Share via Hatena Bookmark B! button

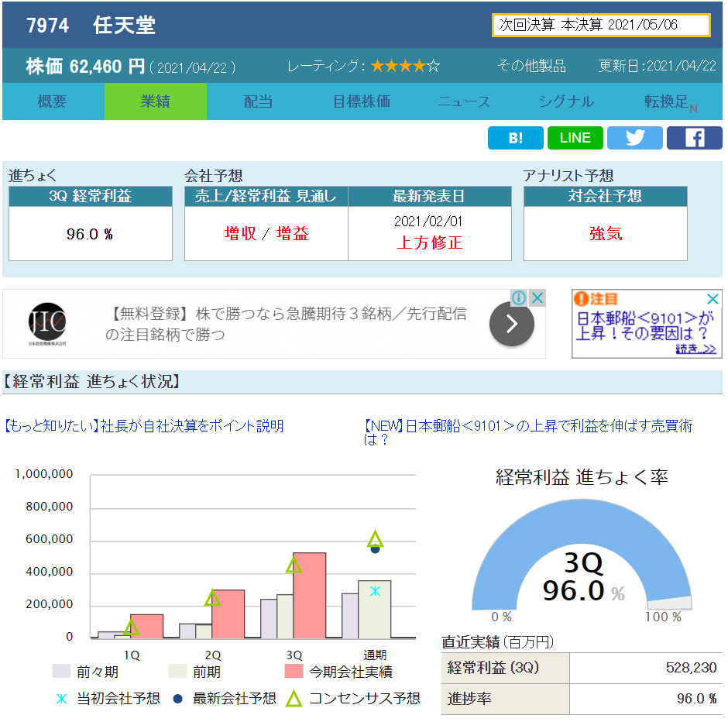click(x=515, y=138)
